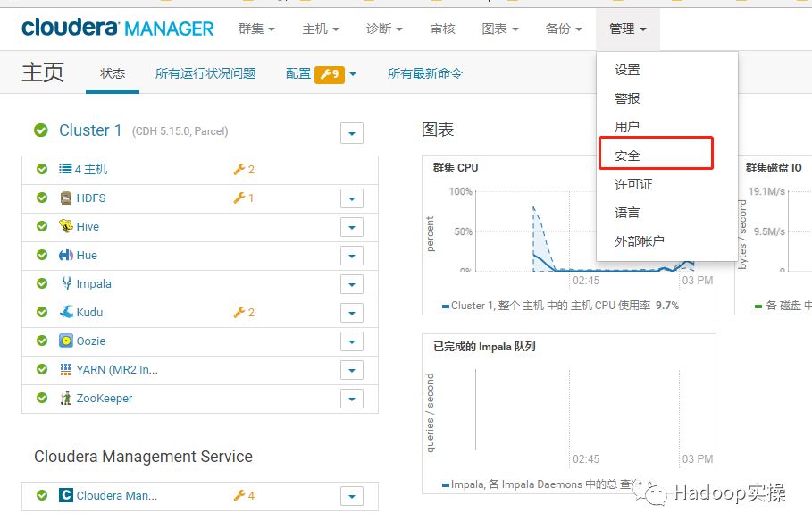Select 许可证 from the 管理 menu
Viewport: 812px width, 530px height.
(633, 184)
